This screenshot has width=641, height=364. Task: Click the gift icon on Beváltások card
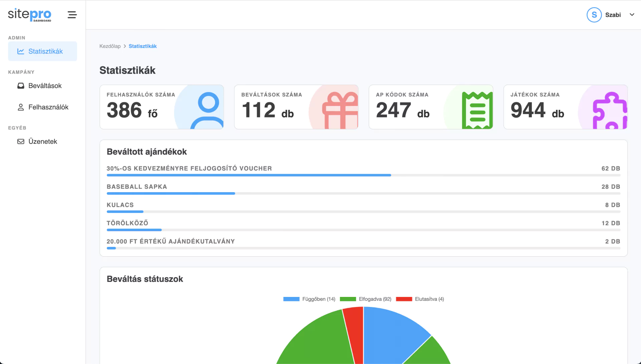click(x=340, y=110)
